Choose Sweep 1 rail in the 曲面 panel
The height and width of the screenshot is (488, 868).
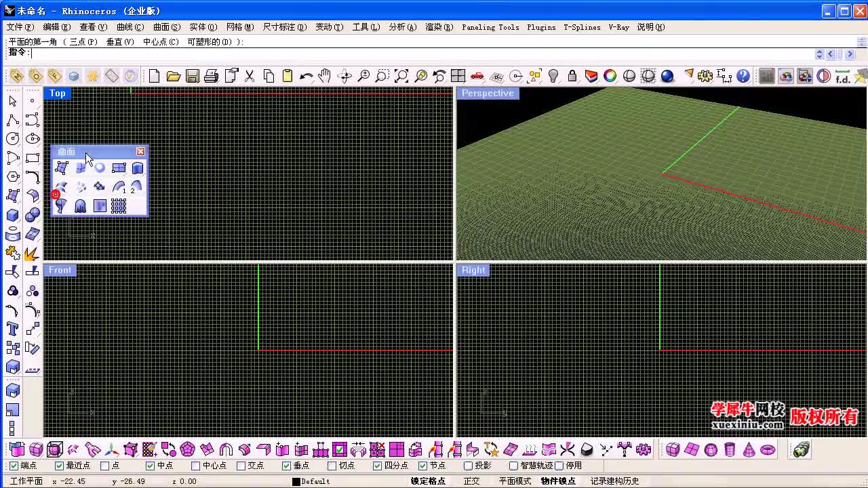119,187
